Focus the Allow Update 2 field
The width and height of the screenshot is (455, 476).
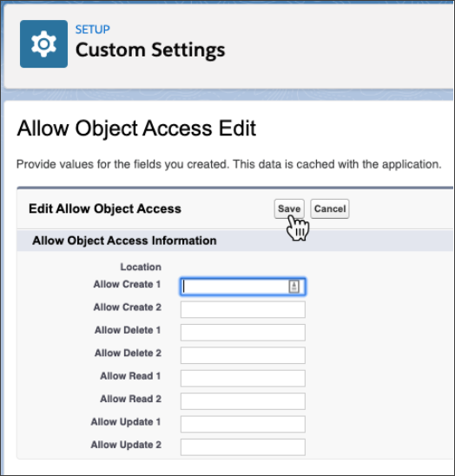click(243, 446)
